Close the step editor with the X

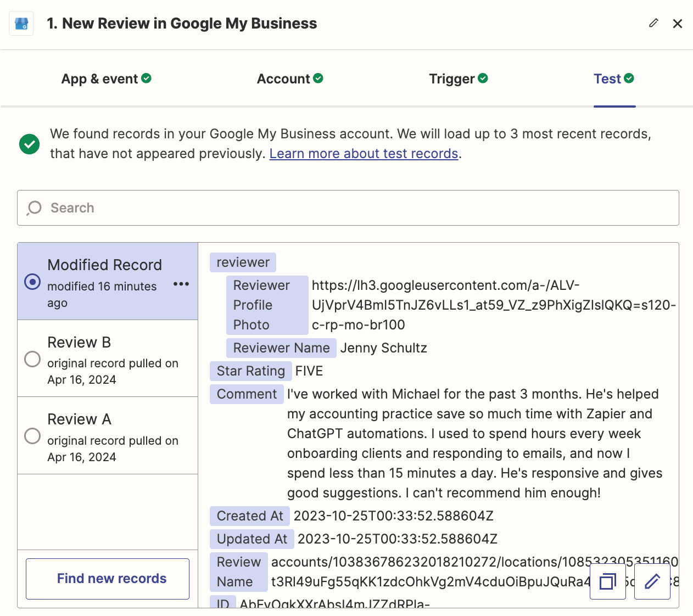(x=678, y=24)
